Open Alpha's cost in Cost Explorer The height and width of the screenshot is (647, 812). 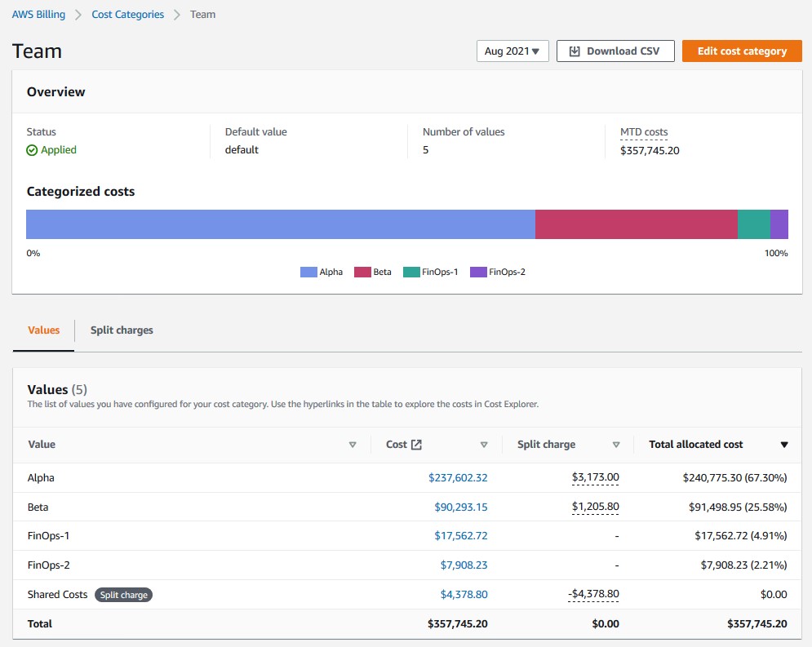pos(461,477)
